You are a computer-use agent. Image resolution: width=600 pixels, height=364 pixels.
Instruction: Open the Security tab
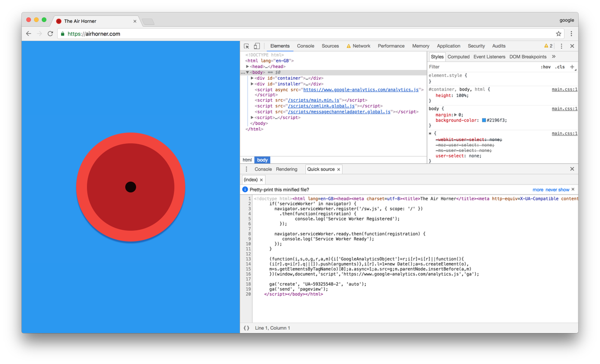point(476,46)
